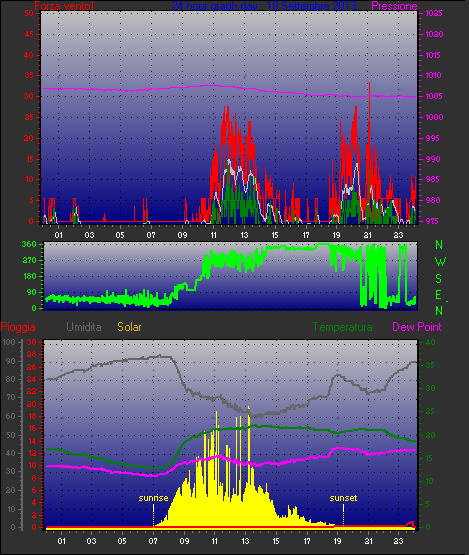Click the Pressione legend label

[x=394, y=6]
